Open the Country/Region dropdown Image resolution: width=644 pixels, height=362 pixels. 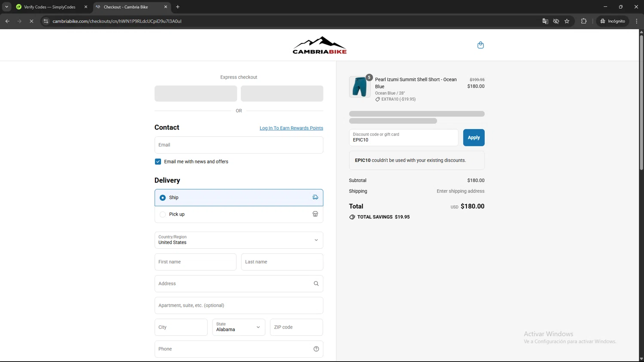tap(239, 240)
